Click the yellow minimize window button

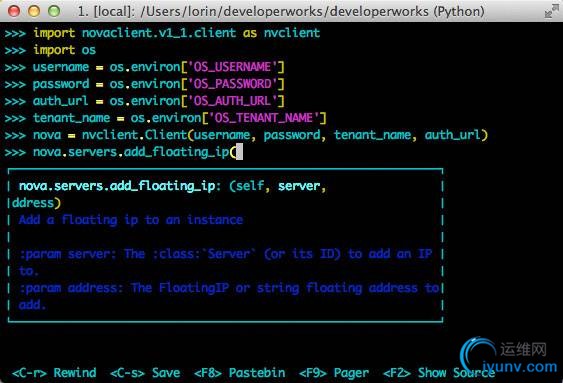point(34,11)
